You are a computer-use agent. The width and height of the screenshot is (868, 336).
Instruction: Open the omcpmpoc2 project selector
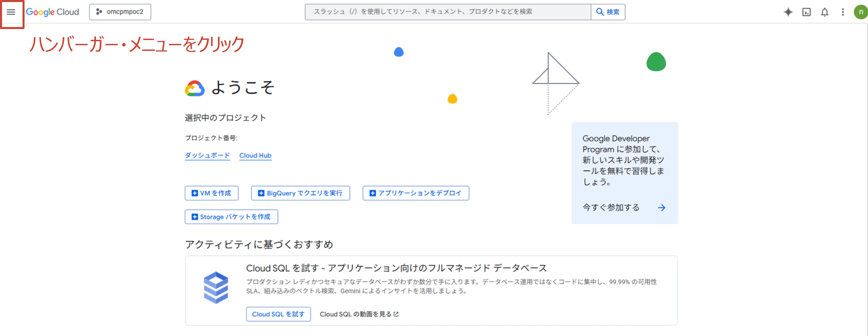[x=120, y=12]
